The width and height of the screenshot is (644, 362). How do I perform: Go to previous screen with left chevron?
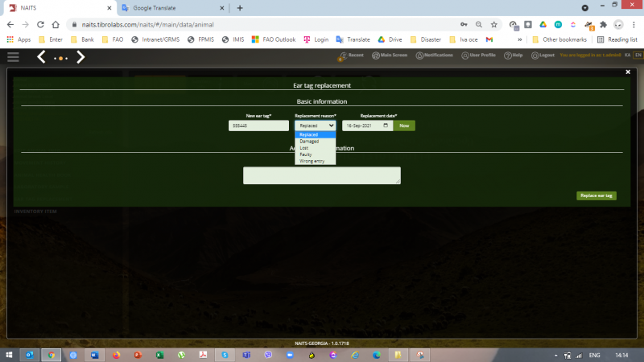click(41, 57)
